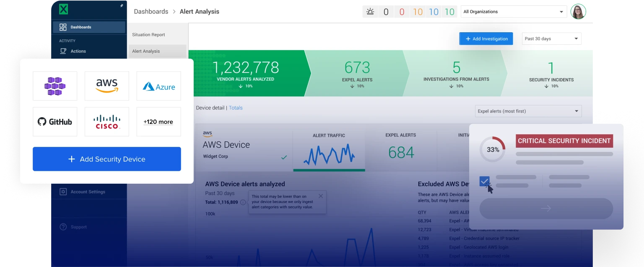Click the green checkmark on AWS Device card
Image resolution: width=644 pixels, height=267 pixels.
click(x=284, y=157)
